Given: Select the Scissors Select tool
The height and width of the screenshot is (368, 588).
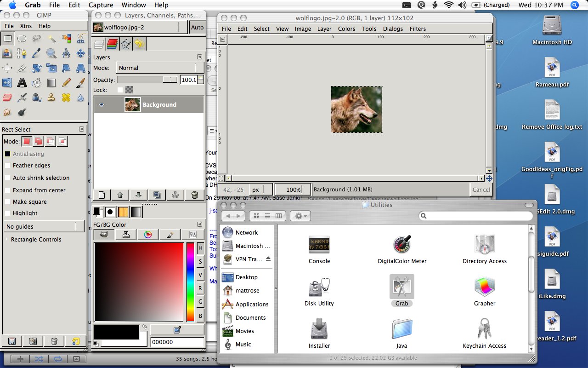Looking at the screenshot, I should pyautogui.click(x=81, y=39).
